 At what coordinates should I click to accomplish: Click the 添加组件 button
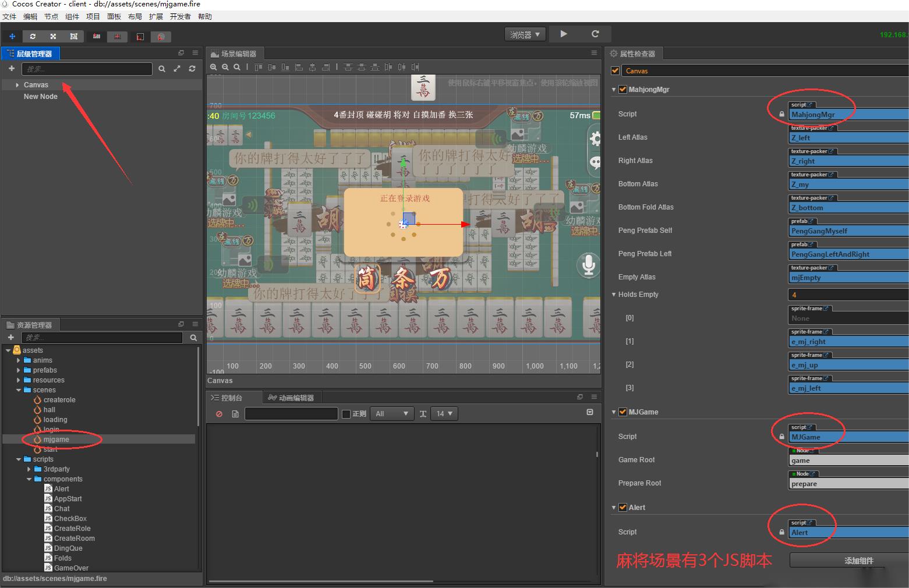[849, 561]
